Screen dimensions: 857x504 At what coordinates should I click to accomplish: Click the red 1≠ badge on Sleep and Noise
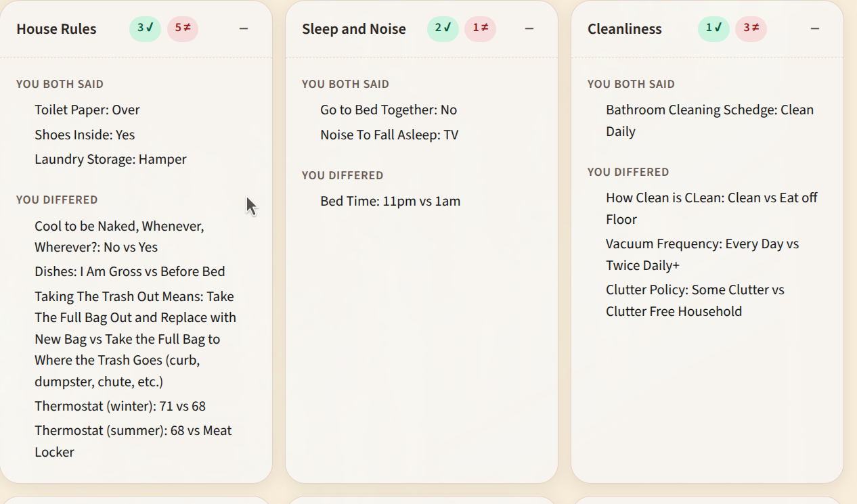480,28
